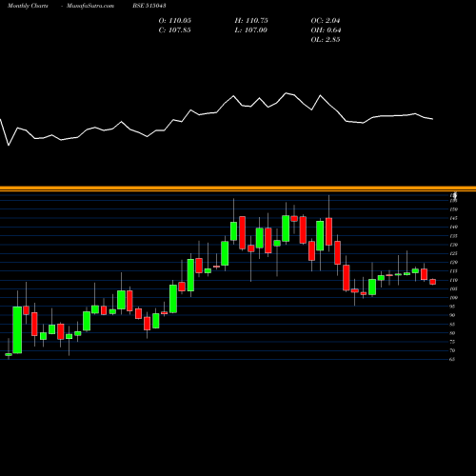Click the 100 price axis label
476x476 pixels.
(x=453, y=298)
